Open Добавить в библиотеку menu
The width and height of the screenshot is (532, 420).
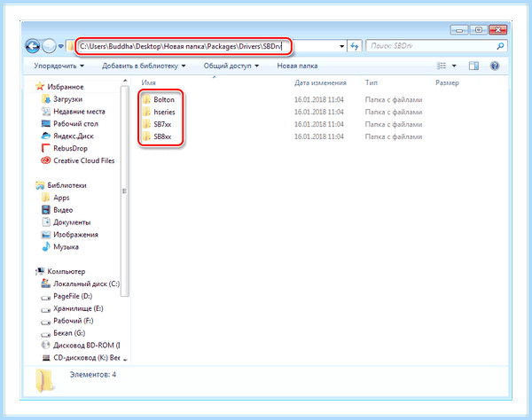pos(144,66)
